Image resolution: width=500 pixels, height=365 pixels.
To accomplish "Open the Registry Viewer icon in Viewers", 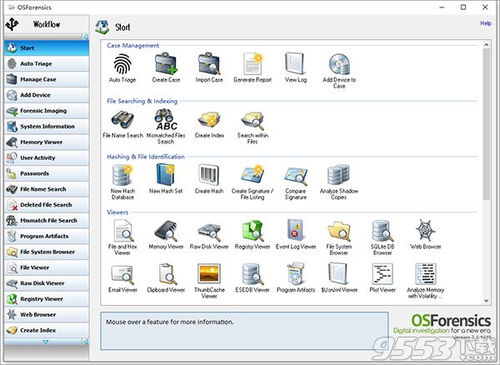I will click(x=252, y=231).
